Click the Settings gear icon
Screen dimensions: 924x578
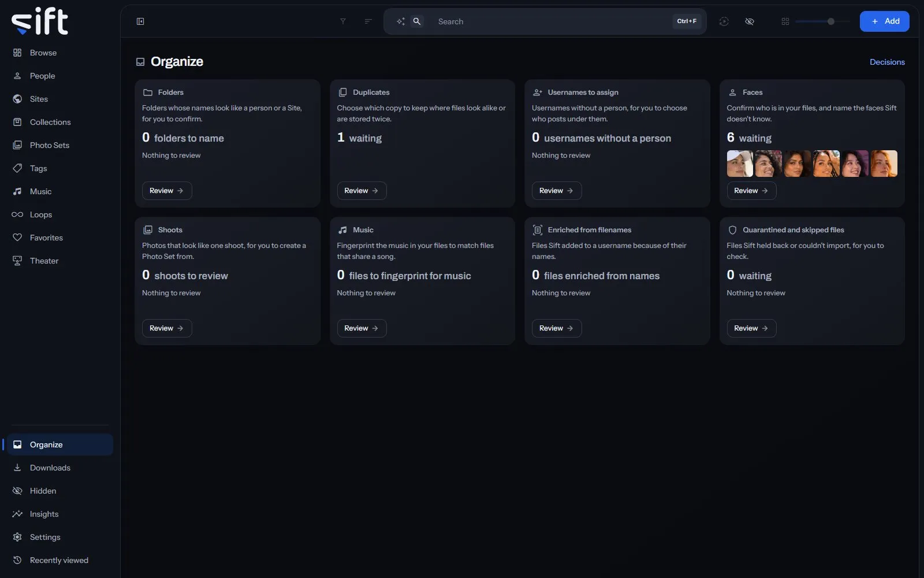click(17, 537)
